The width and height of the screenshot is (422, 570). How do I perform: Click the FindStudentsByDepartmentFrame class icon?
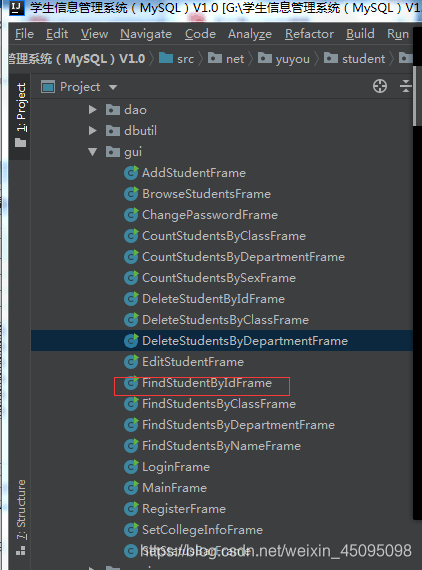pos(131,425)
